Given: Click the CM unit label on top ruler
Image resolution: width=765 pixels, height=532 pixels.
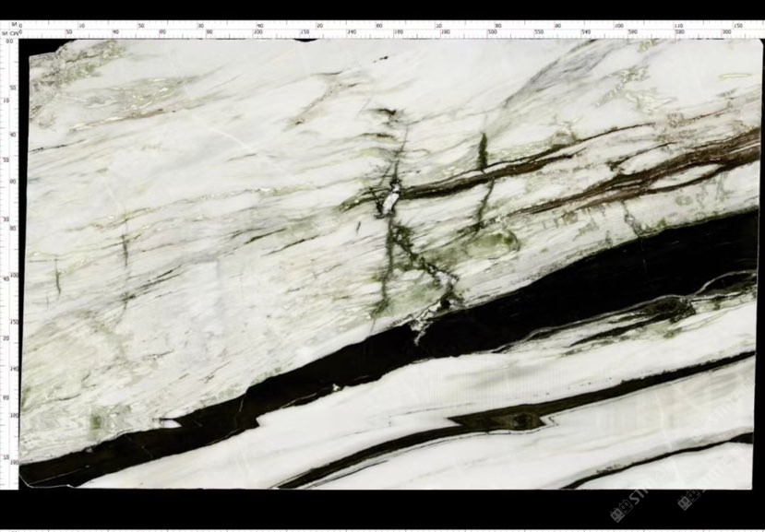Looking at the screenshot, I should (x=16, y=32).
